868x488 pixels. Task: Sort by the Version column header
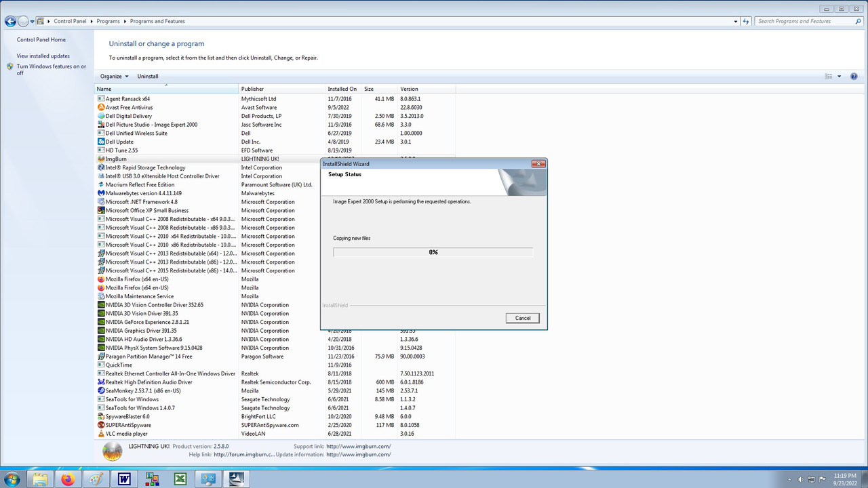coord(427,89)
